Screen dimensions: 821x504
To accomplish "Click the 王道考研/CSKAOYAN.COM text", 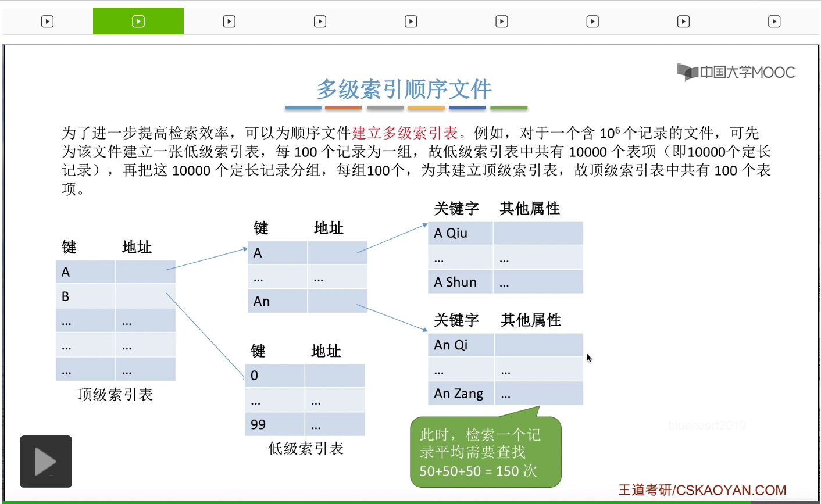I will [702, 490].
